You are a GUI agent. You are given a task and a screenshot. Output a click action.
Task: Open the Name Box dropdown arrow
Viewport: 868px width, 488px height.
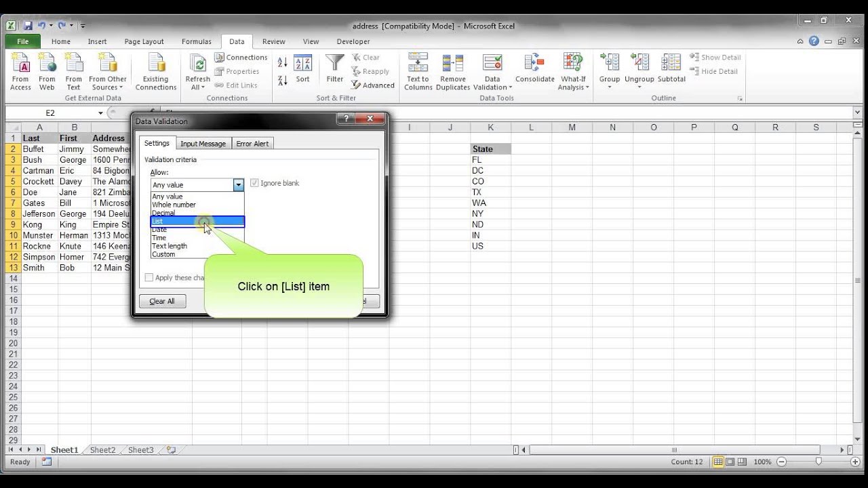[x=100, y=113]
